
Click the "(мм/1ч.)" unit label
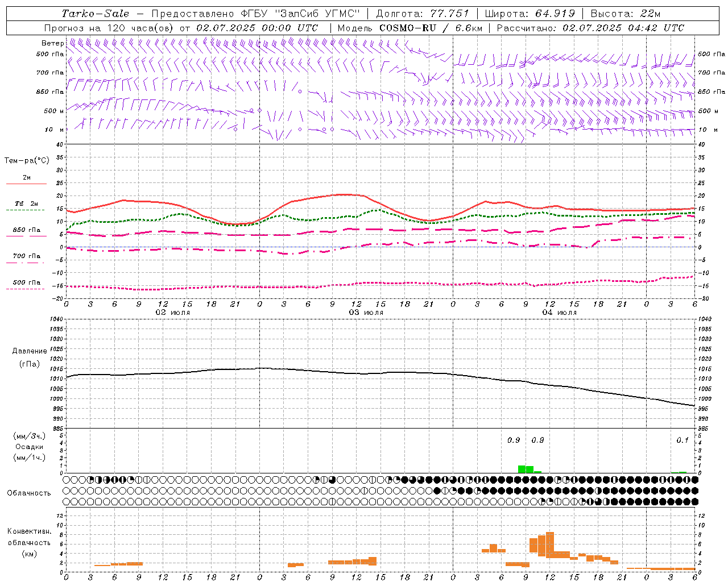pos(30,458)
